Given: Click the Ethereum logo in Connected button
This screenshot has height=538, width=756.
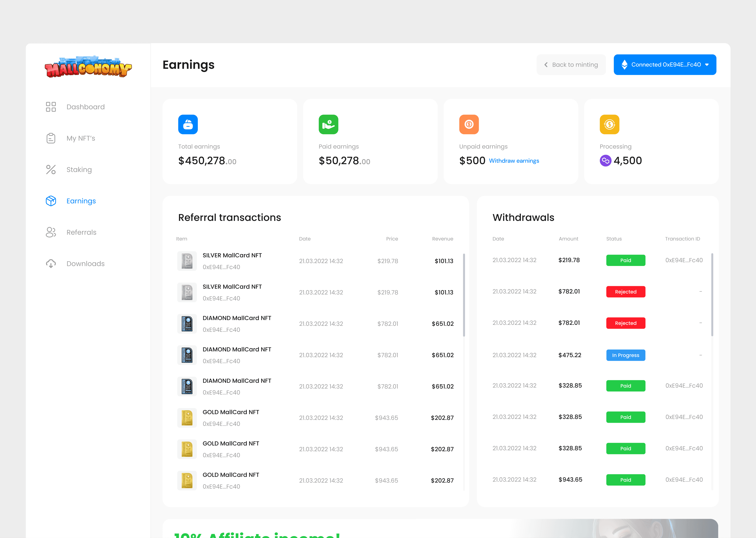Looking at the screenshot, I should 624,65.
